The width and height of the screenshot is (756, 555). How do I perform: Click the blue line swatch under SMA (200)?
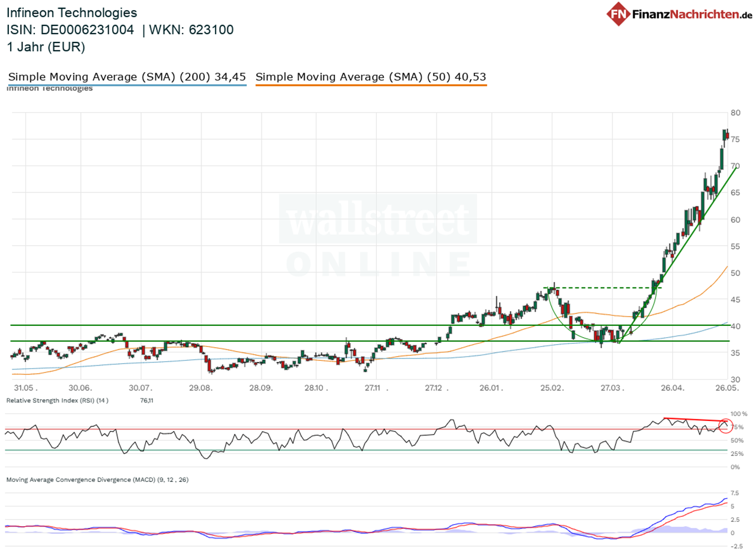point(127,86)
